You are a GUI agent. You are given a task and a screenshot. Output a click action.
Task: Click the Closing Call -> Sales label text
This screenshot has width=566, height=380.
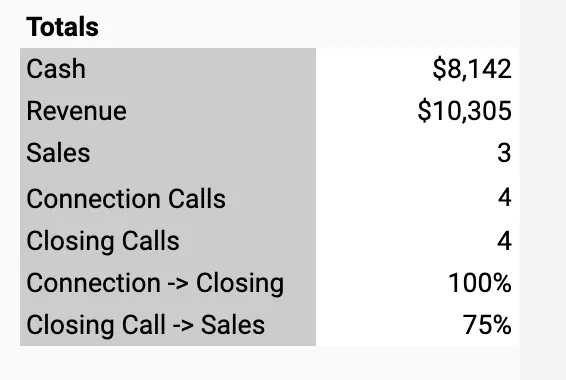(x=145, y=325)
